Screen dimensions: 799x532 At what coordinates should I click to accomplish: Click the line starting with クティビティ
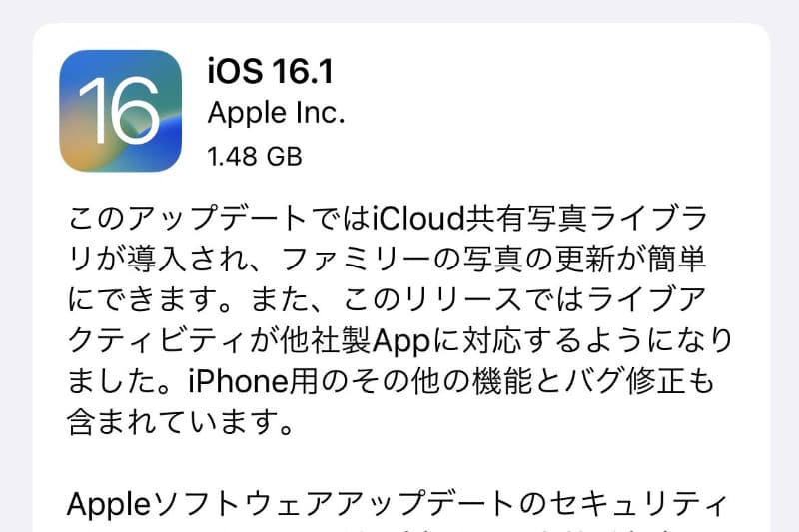(400, 340)
